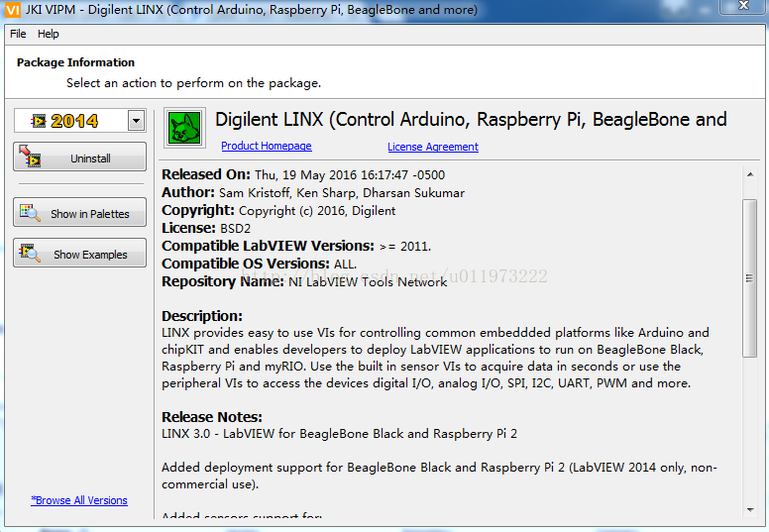The height and width of the screenshot is (532, 769).
Task: Click the Compatible LabVIEW Versions line
Action: [x=296, y=246]
